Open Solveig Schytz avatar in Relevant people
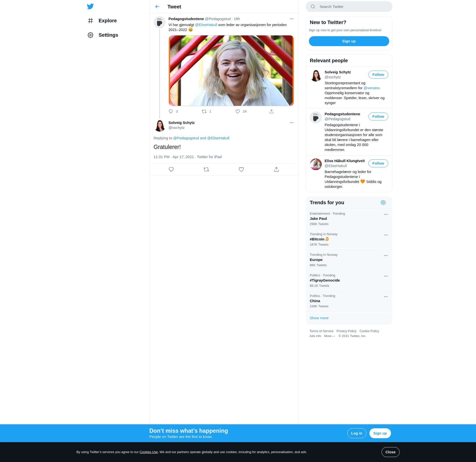The width and height of the screenshot is (476, 462). [316, 76]
